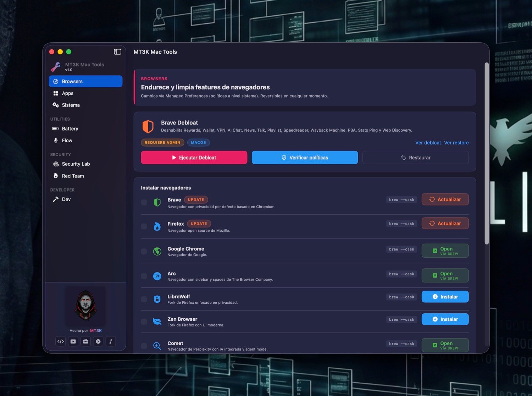Click the blue arrow icon beside Arc
Image resolution: width=532 pixels, height=396 pixels.
(157, 276)
